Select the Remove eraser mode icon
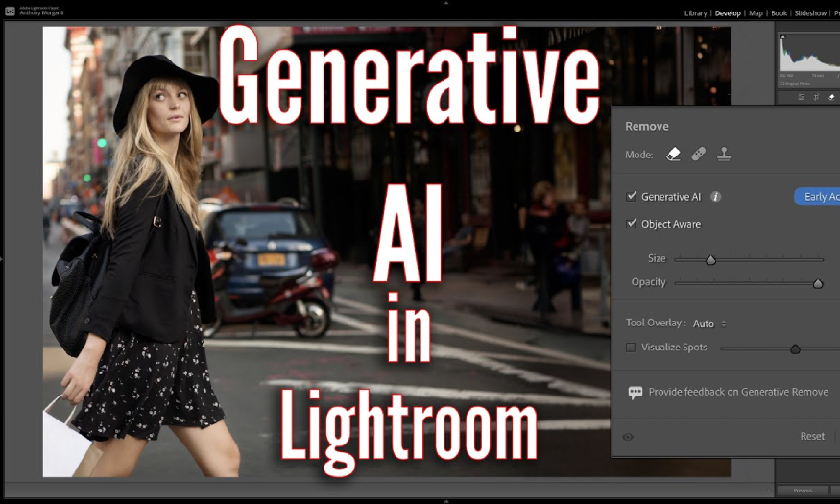840x504 pixels. (x=673, y=155)
